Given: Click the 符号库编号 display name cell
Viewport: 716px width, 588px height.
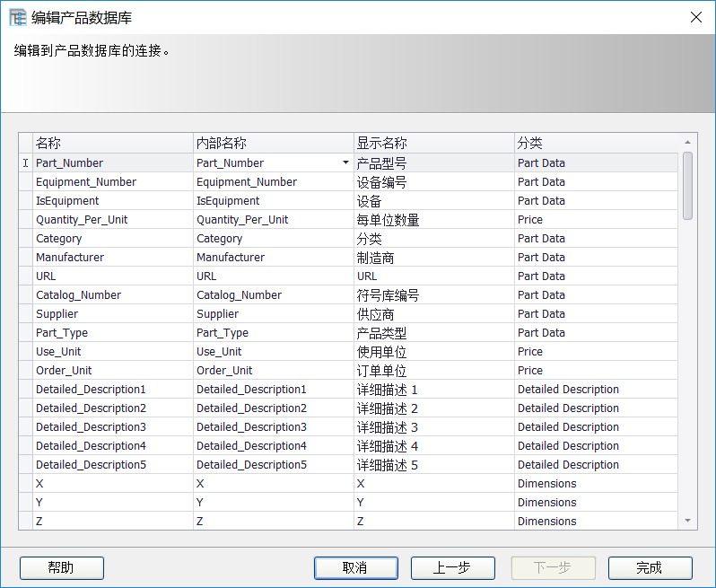Looking at the screenshot, I should pyautogui.click(x=433, y=295).
